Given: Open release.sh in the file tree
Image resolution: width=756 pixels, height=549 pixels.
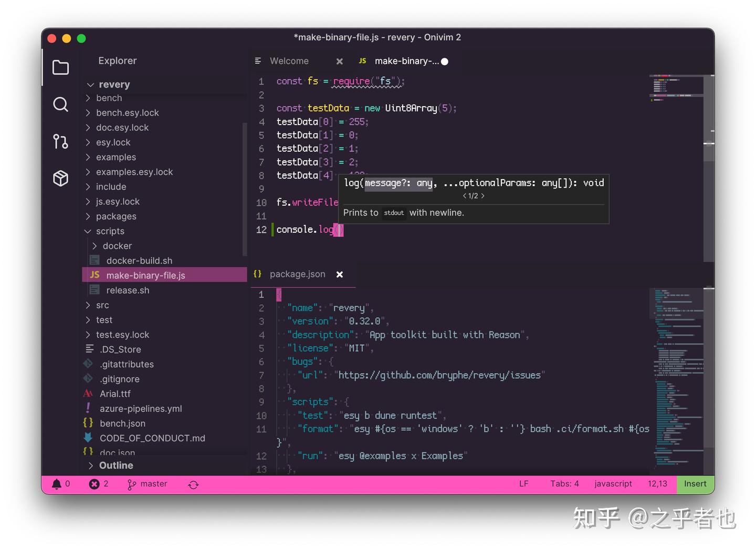Looking at the screenshot, I should [128, 290].
